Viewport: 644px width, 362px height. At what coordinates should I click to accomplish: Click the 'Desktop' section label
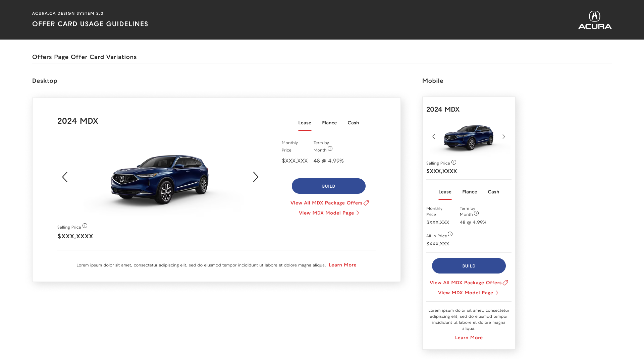[45, 81]
